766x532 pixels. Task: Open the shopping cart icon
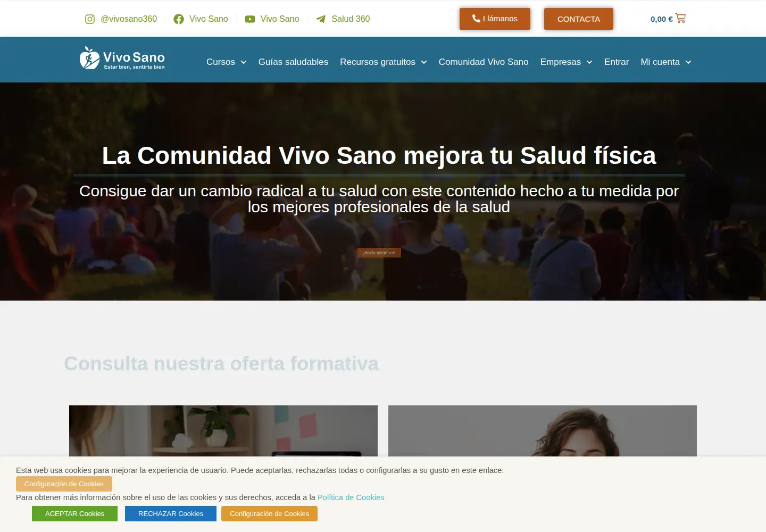pos(680,18)
